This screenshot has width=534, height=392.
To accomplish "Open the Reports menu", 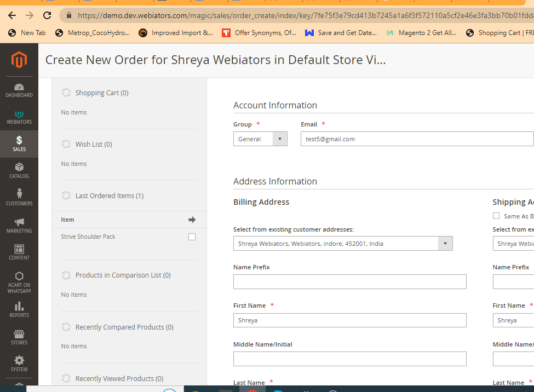I will click(19, 309).
